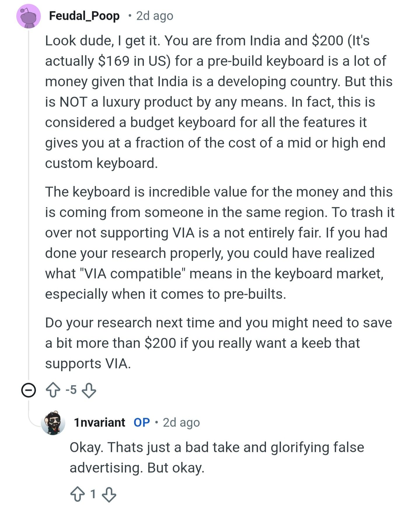Downvote 1nvariant's reply
Screen dimensions: 420x513
(109, 494)
